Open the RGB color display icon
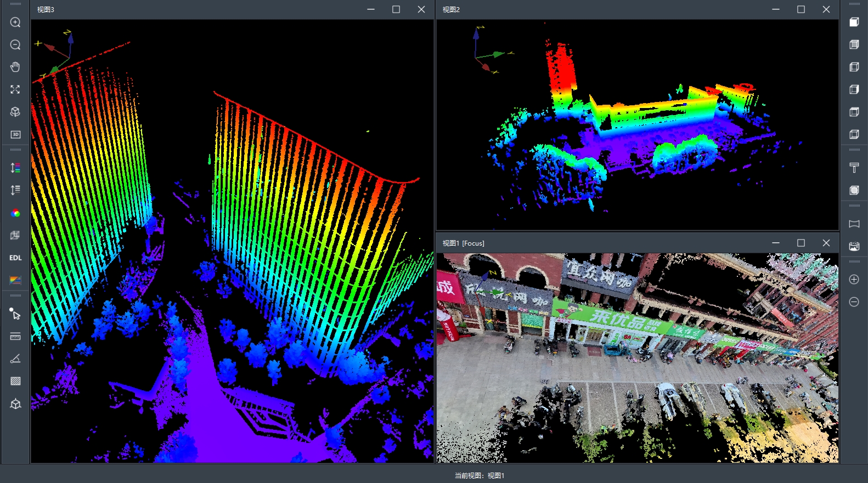Image resolution: width=868 pixels, height=483 pixels. tap(15, 213)
